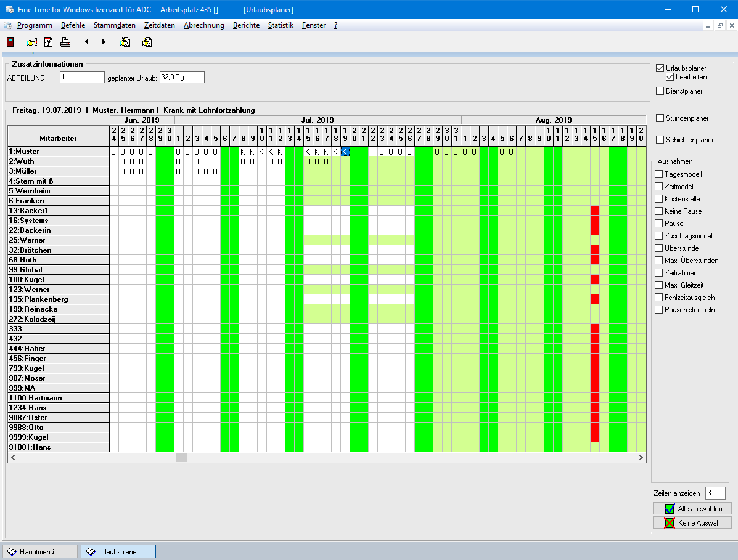738x560 pixels.
Task: Open the Stammdaten menu
Action: point(115,25)
